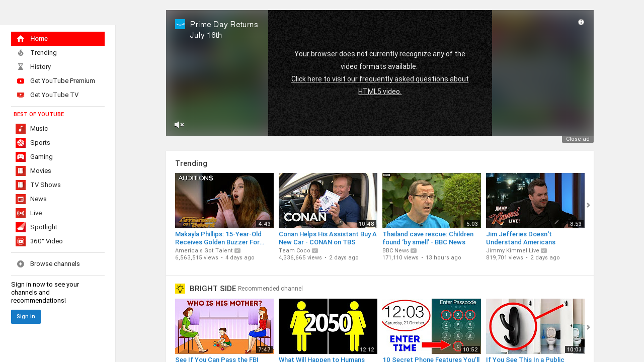The image size is (644, 362).
Task: Click the History hourglass icon
Action: (x=21, y=67)
